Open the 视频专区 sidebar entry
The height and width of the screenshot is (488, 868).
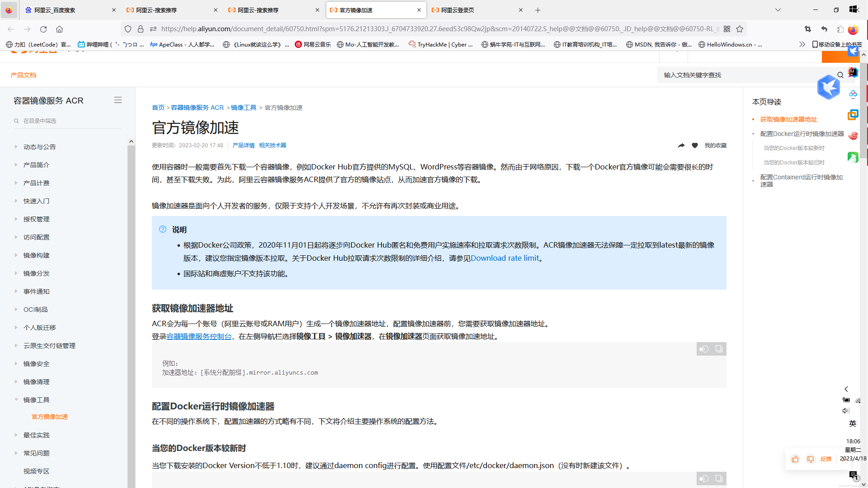pos(36,471)
